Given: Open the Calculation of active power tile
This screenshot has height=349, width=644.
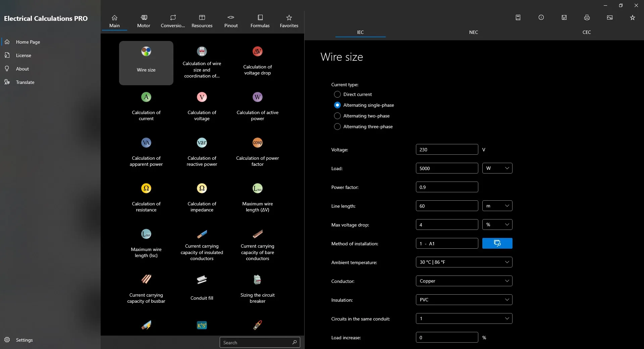Looking at the screenshot, I should 258,109.
